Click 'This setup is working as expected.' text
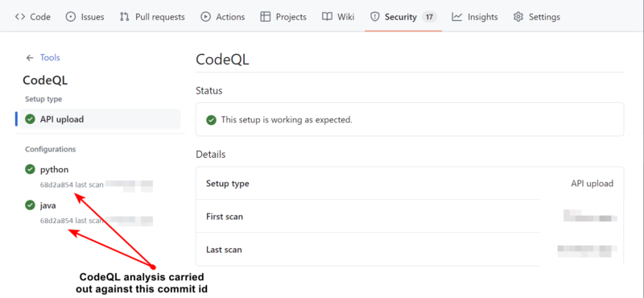The image size is (644, 298). 287,120
